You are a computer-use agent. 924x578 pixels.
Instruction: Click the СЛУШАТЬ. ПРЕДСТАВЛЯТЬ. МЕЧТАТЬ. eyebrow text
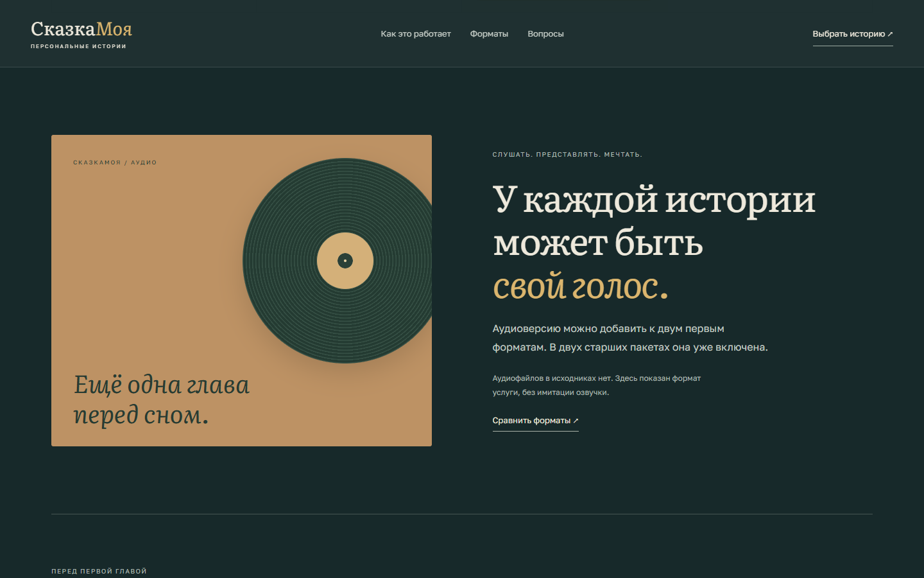pos(567,155)
